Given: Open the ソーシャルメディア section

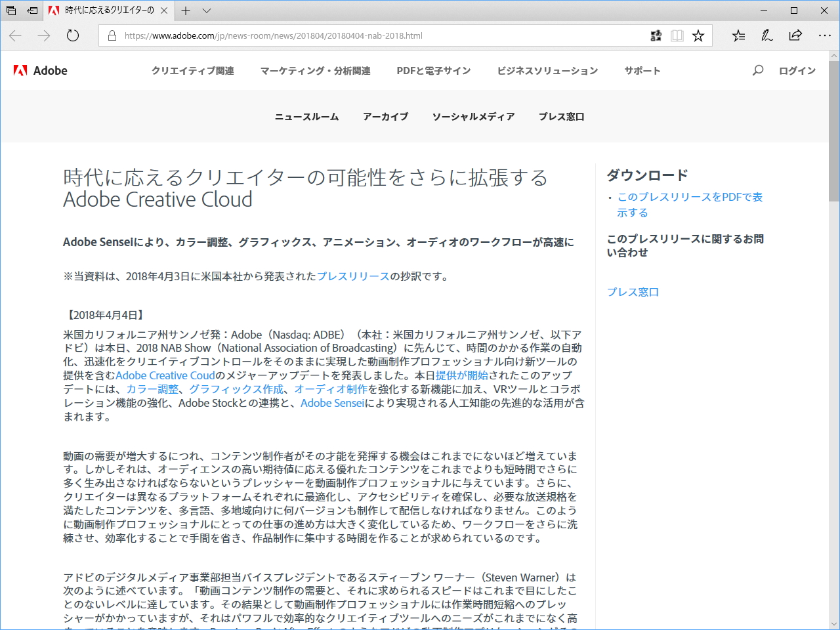Looking at the screenshot, I should coord(474,117).
